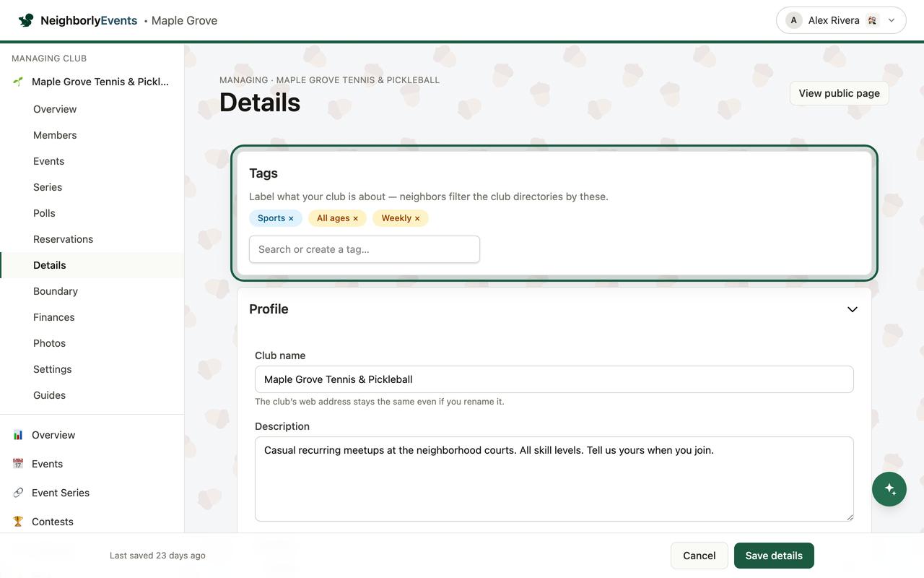Remove the Weekly tag

[x=417, y=218]
